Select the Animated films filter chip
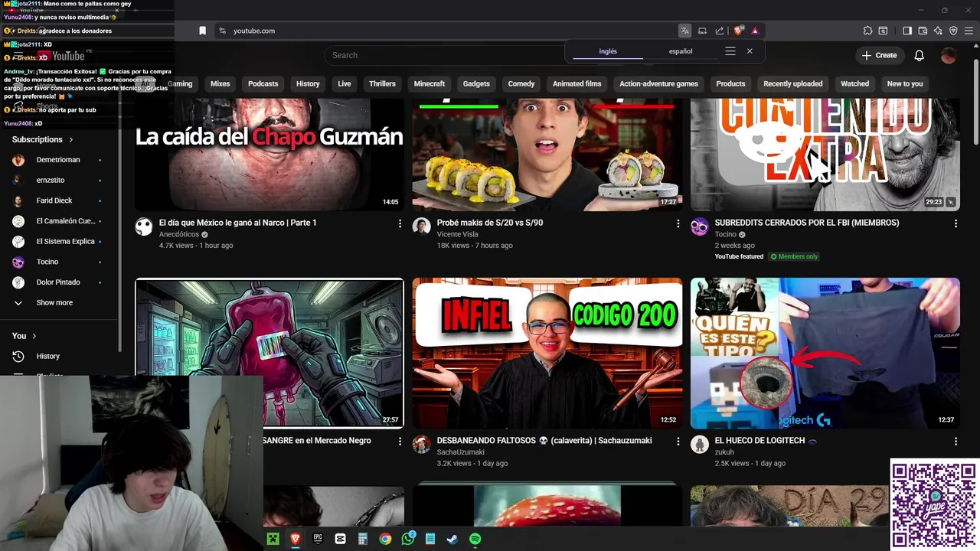 577,83
